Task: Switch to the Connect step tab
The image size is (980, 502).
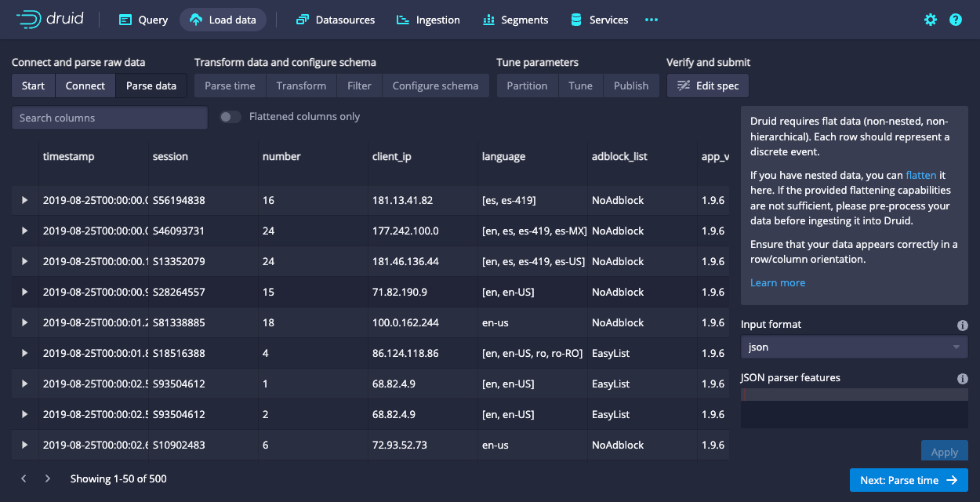Action: click(x=85, y=85)
